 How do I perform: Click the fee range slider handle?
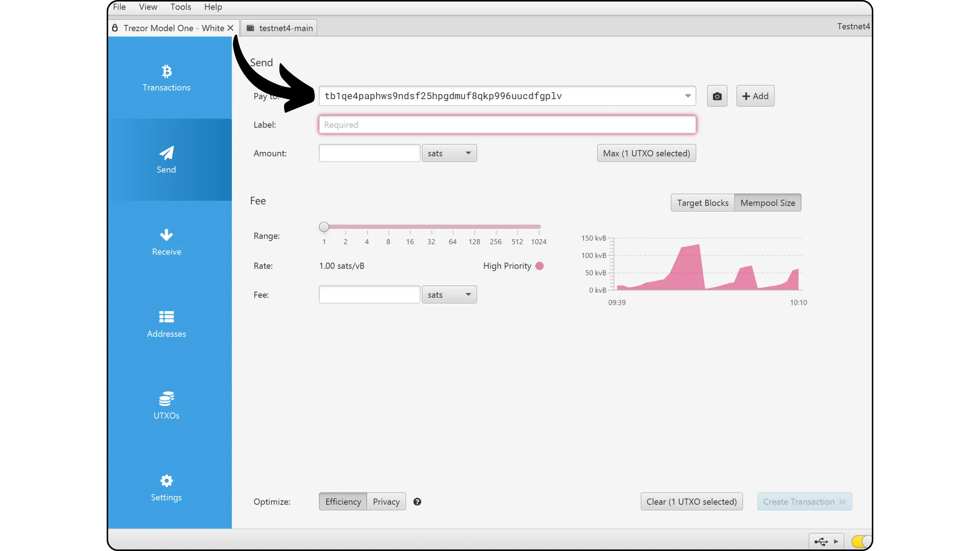pos(324,227)
